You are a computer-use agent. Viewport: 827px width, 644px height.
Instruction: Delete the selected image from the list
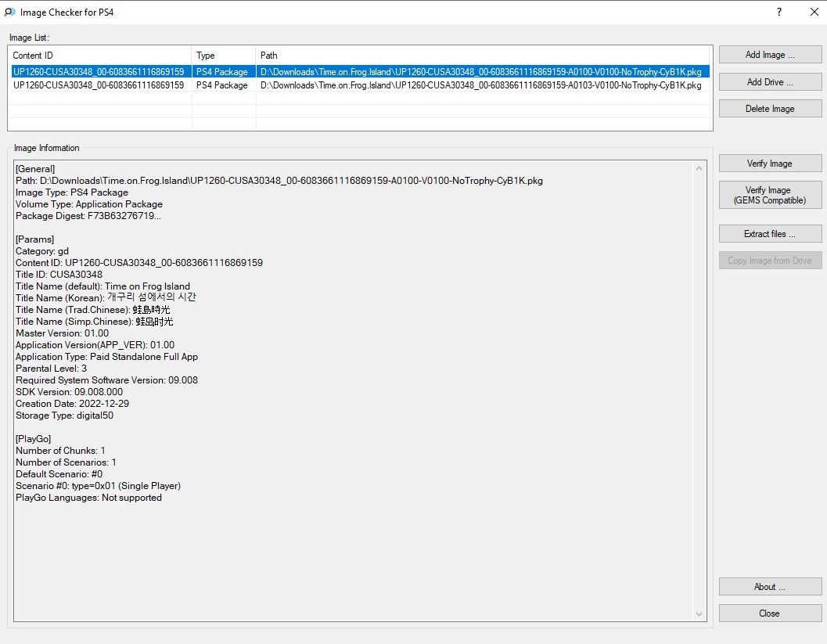tap(770, 109)
